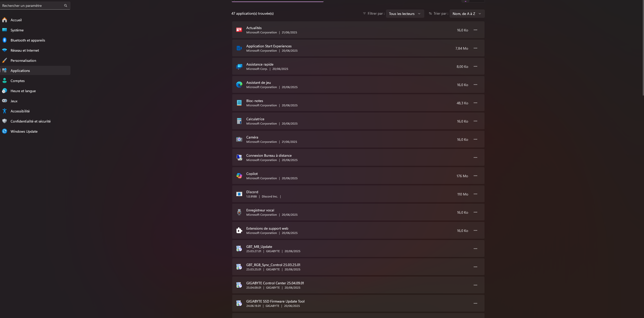This screenshot has width=644, height=318.
Task: Open options for GIGABYTE SSD Firmware Update Tool
Action: click(x=475, y=303)
